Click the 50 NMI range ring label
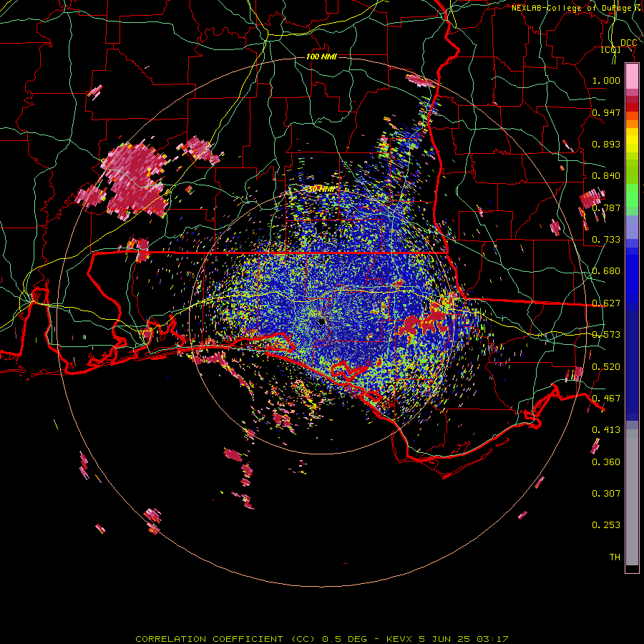The width and height of the screenshot is (644, 644). click(321, 190)
